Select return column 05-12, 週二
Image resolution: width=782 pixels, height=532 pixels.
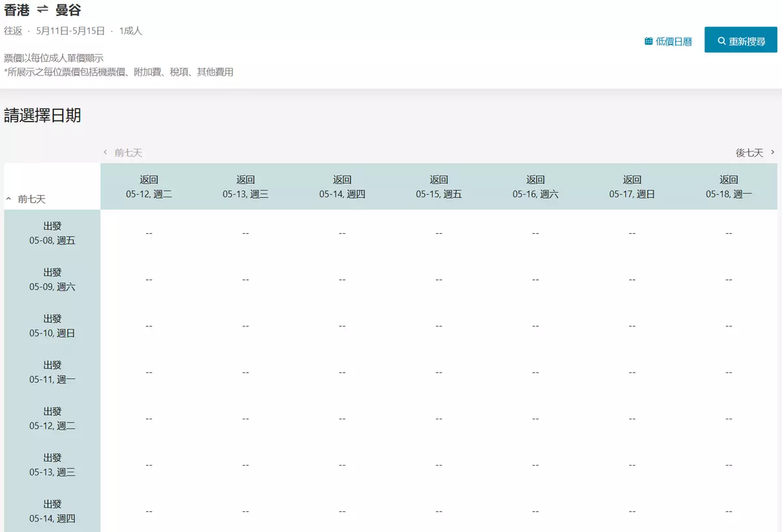pos(149,187)
